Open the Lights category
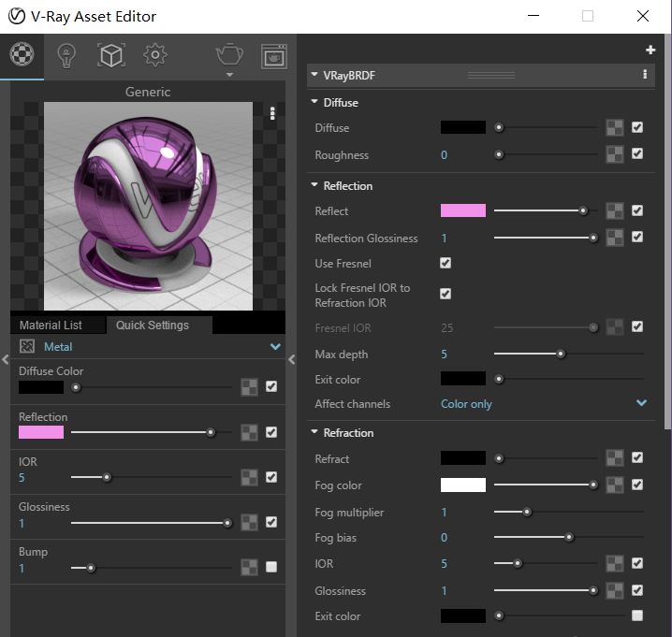The image size is (672, 637). tap(66, 56)
